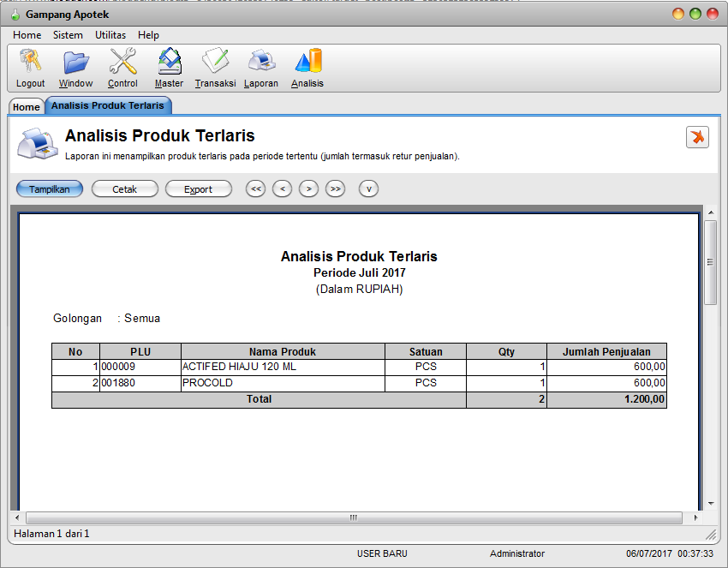
Task: Expand options with the v button
Action: click(x=368, y=188)
